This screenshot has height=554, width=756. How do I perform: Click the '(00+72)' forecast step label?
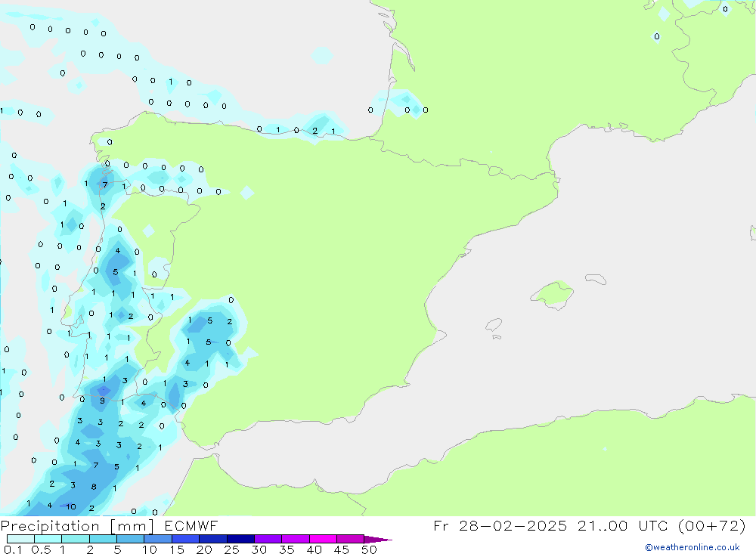tap(711, 526)
